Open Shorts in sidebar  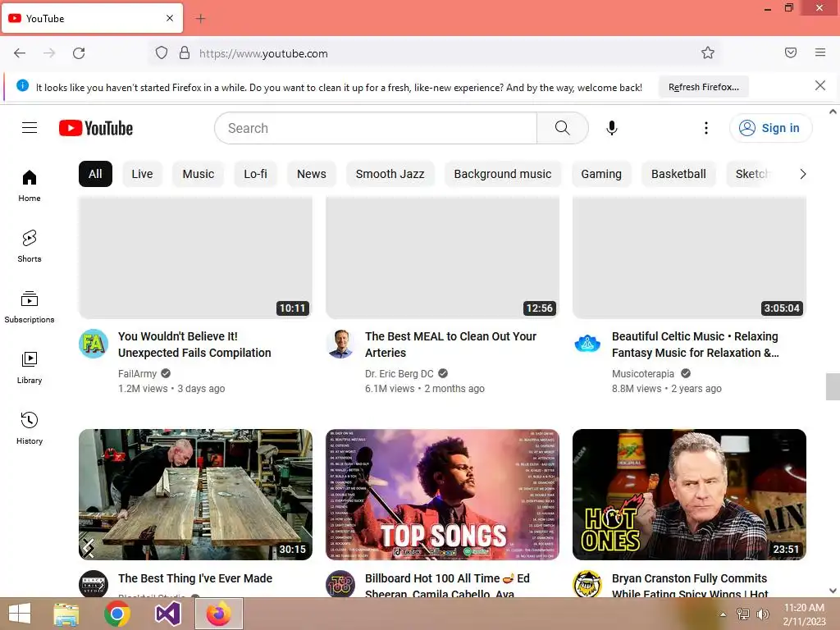coord(30,246)
